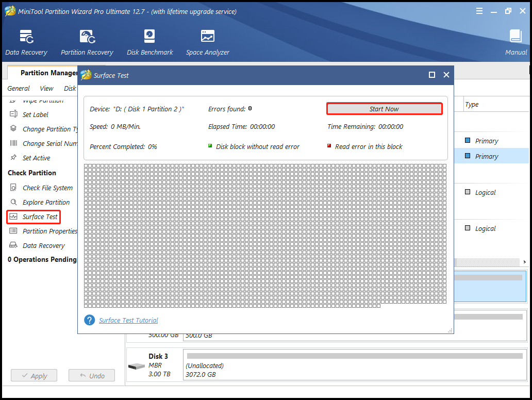
Task: Select Set Label in sidebar
Action: (35, 114)
